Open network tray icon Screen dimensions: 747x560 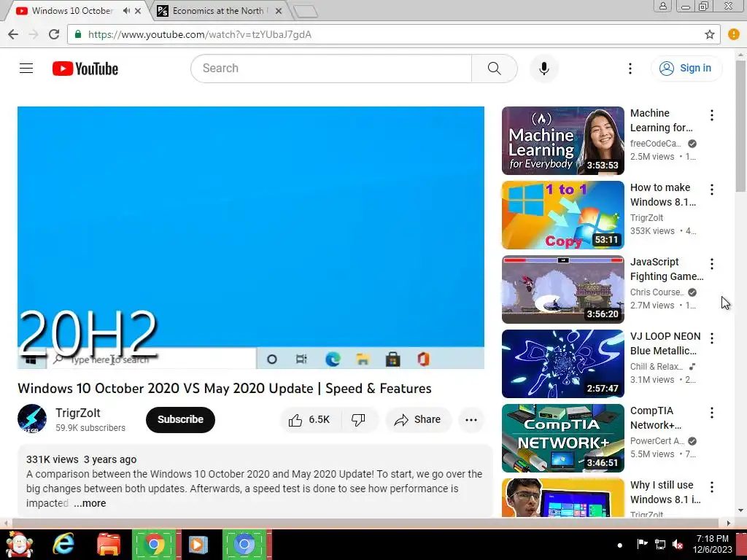tap(659, 544)
